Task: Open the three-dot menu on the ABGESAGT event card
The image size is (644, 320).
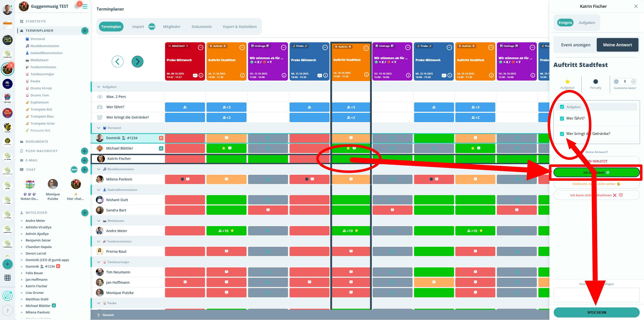Action: (x=200, y=47)
